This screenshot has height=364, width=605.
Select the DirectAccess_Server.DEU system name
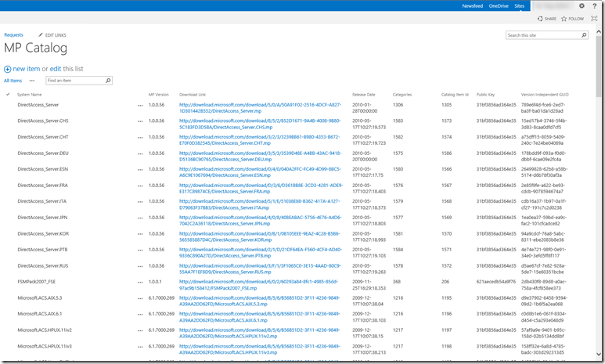(x=43, y=153)
